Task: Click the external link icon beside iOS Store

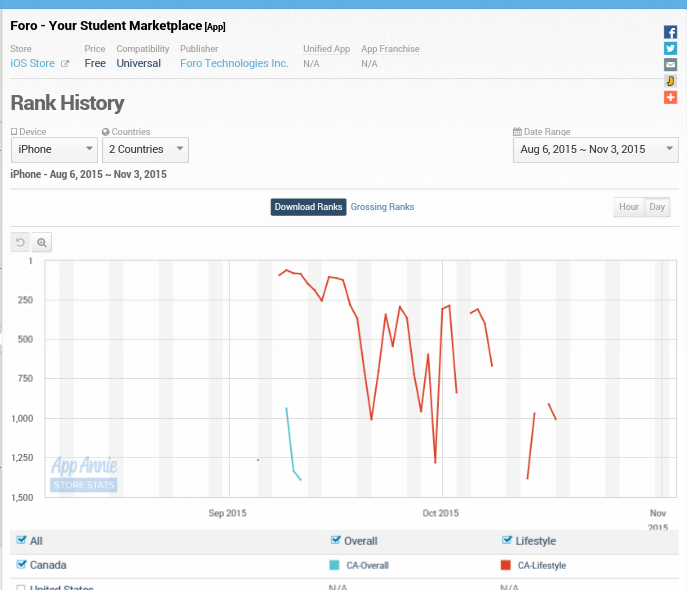Action: 65,64
